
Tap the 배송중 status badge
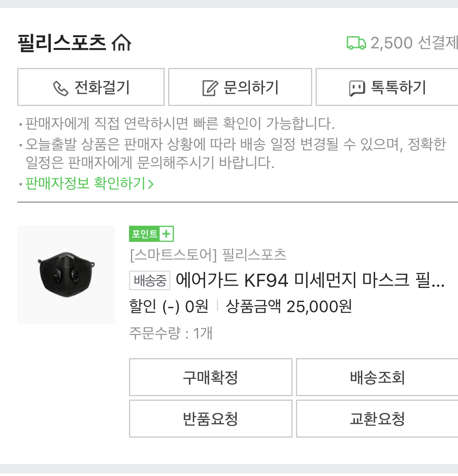tap(150, 281)
